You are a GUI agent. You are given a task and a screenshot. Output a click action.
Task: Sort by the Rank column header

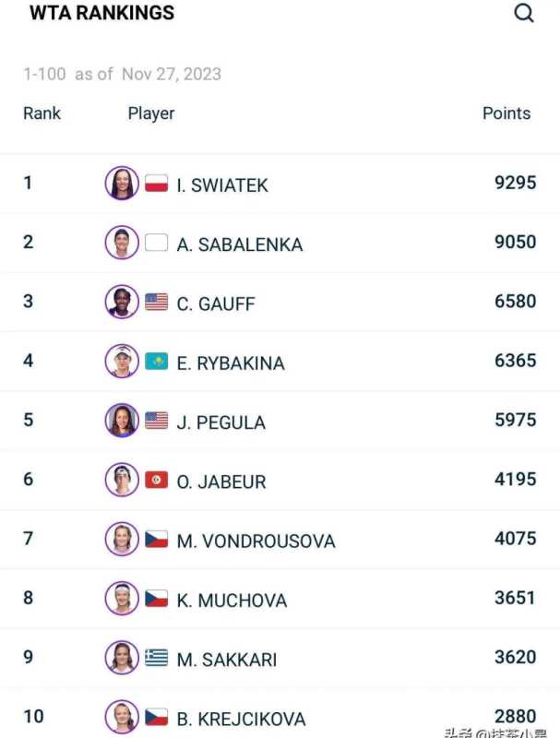point(42,113)
